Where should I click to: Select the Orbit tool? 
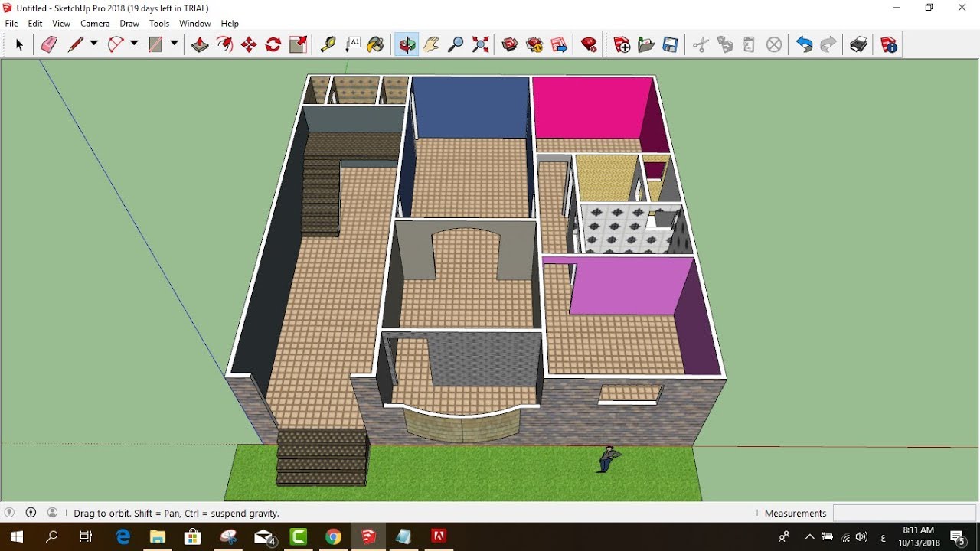tap(407, 45)
